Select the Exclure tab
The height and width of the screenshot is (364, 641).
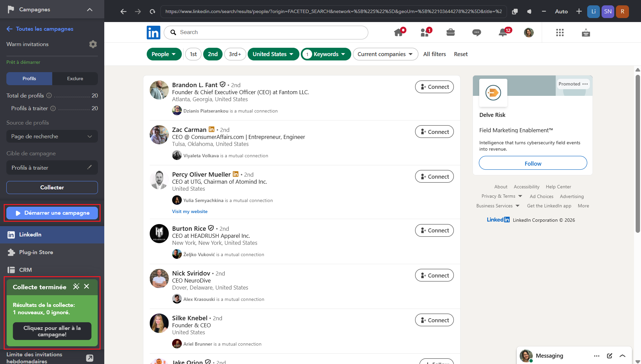(x=75, y=78)
